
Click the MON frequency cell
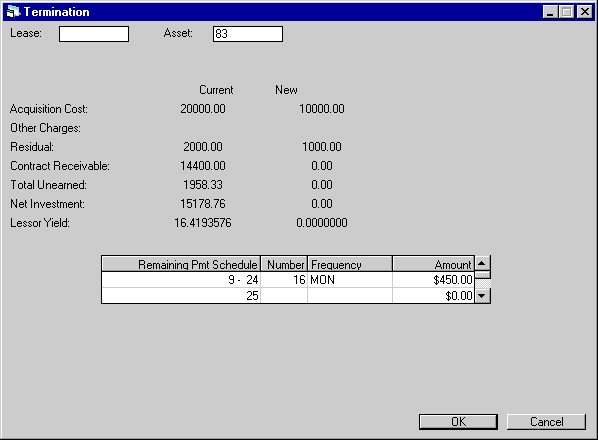[350, 280]
